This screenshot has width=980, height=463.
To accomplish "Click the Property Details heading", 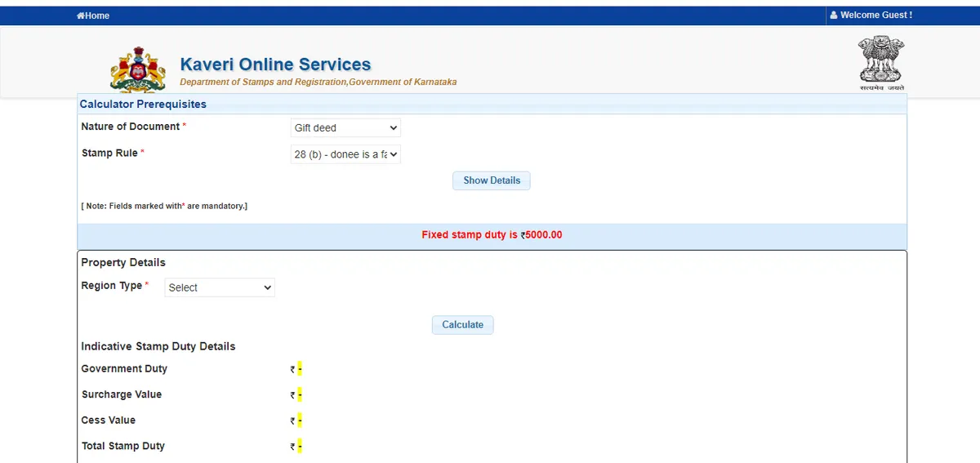I will coord(123,262).
